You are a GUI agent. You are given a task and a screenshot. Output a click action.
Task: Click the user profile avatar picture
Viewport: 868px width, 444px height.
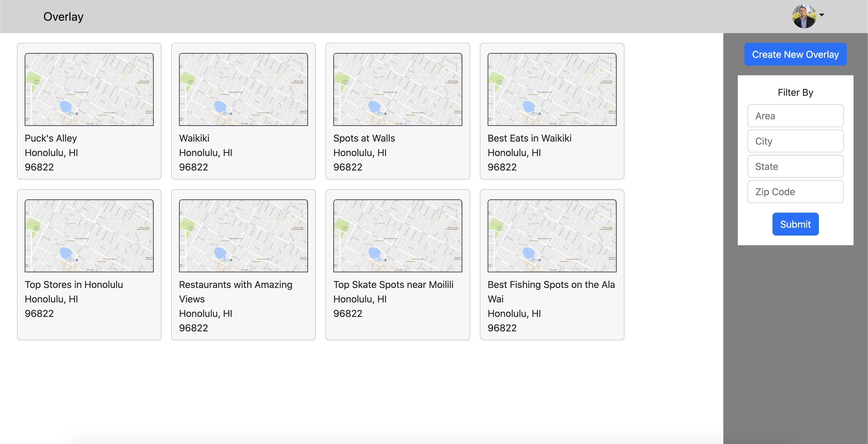[804, 16]
